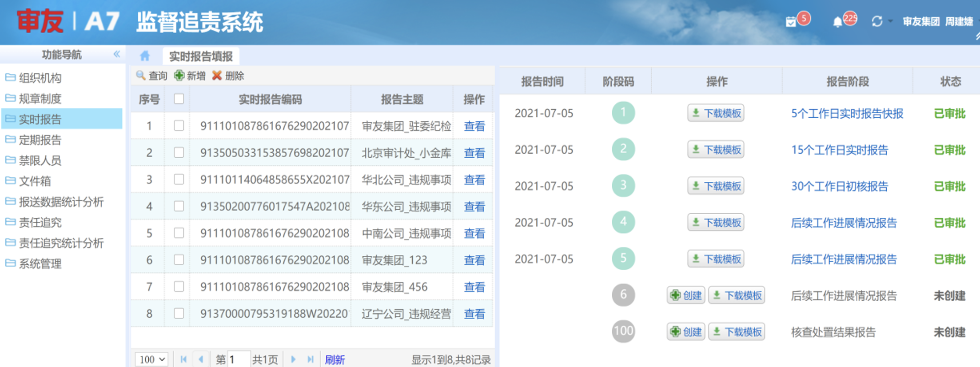Check the box for row 1 审友集团_驻委纪检
980x367 pixels.
(x=179, y=126)
